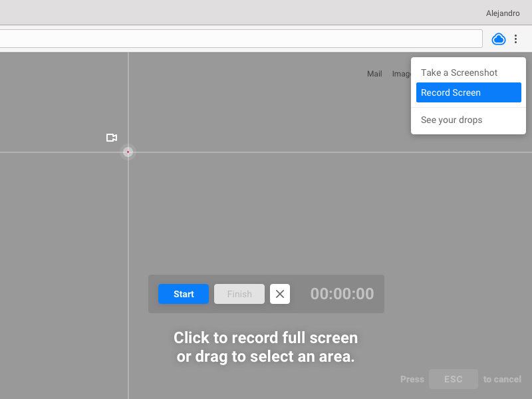
Task: Open the partially hidden Images link
Action: 401,74
